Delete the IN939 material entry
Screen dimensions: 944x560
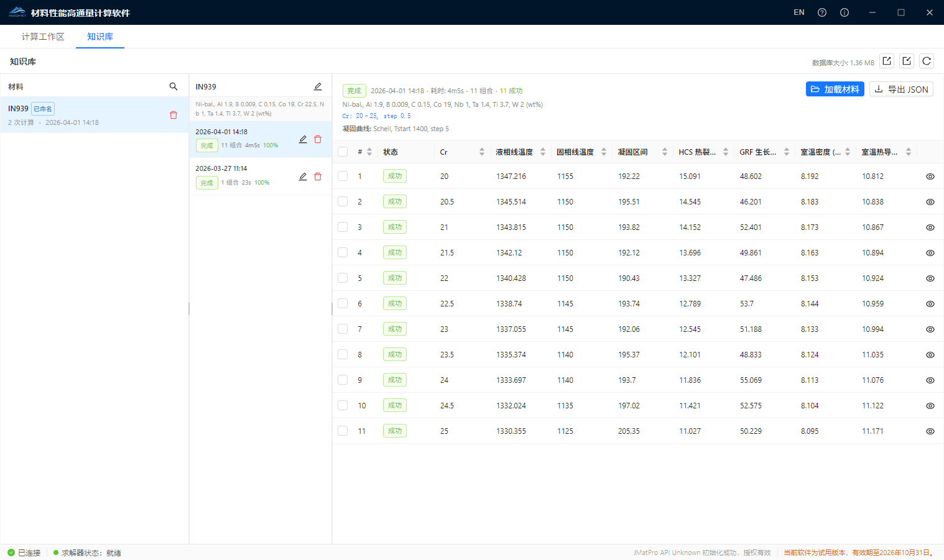tap(174, 115)
